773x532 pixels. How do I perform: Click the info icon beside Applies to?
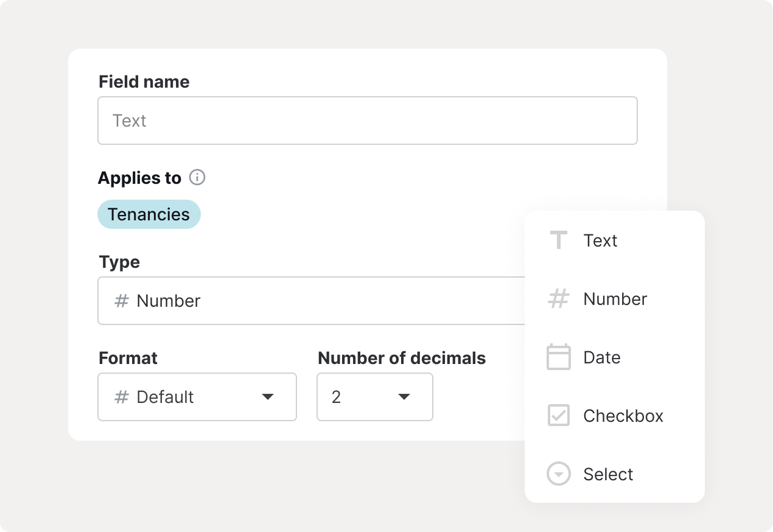[x=197, y=178]
